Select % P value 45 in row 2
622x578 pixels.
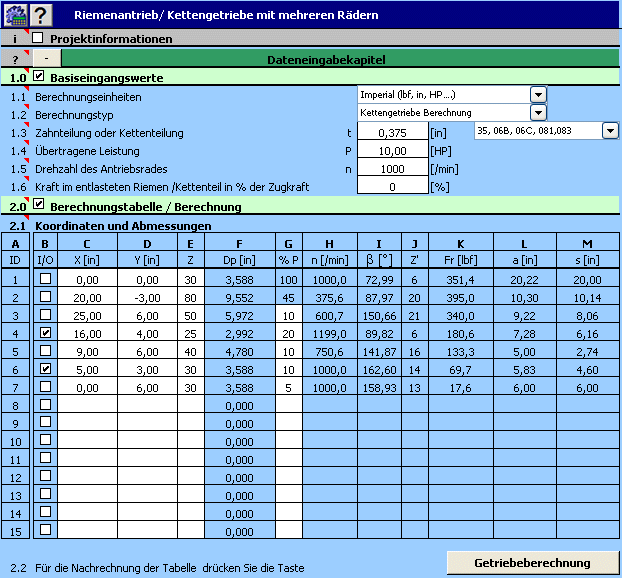coord(289,298)
